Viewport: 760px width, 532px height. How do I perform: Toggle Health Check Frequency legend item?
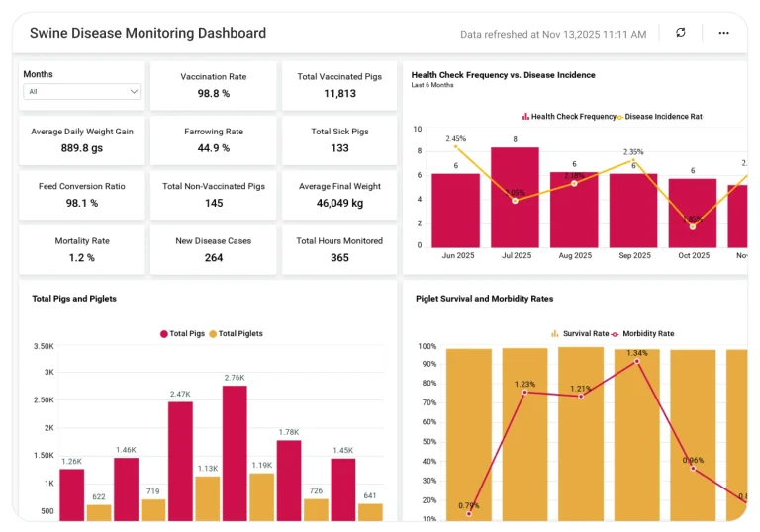pyautogui.click(x=569, y=117)
